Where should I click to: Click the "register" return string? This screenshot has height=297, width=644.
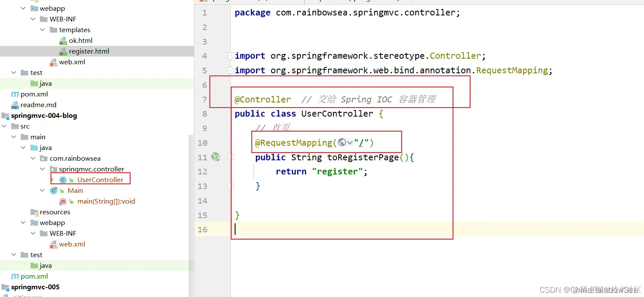pyautogui.click(x=337, y=171)
